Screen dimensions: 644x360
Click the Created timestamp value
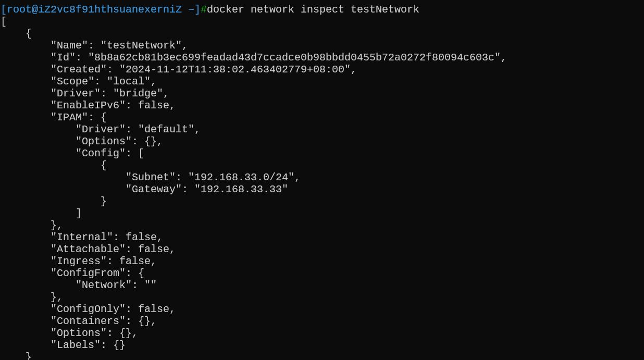pyautogui.click(x=235, y=69)
